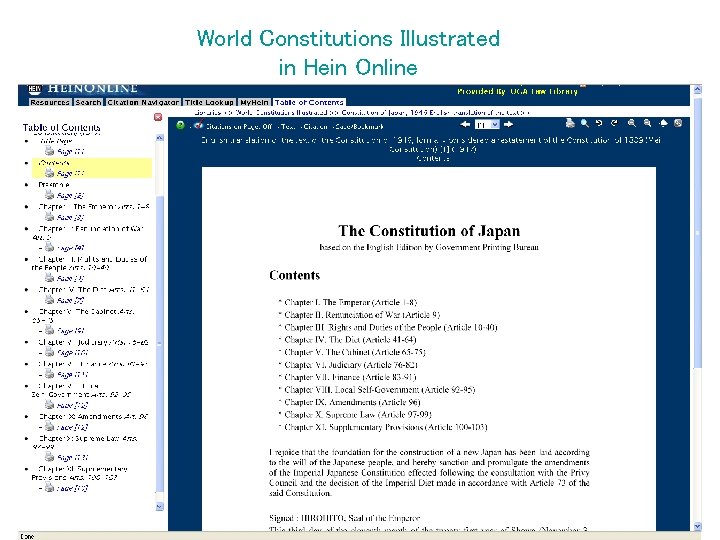Rotate page clockwise
This screenshot has width=720, height=540.
pyautogui.click(x=614, y=123)
